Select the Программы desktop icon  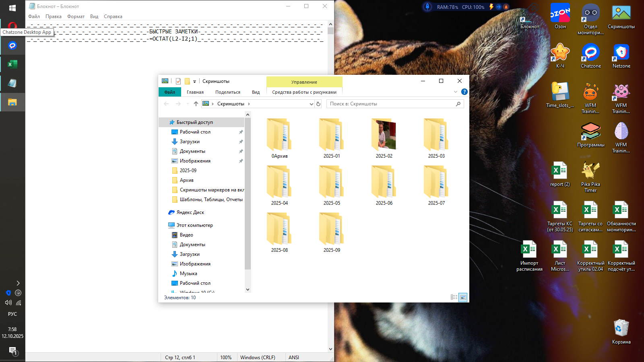pyautogui.click(x=591, y=135)
